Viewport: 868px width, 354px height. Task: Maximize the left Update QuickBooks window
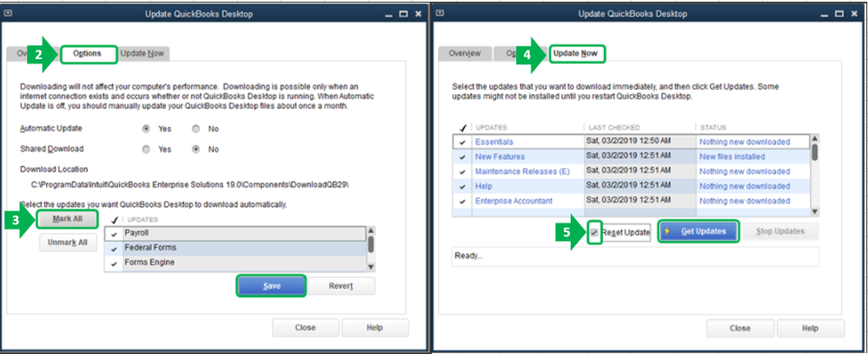404,15
